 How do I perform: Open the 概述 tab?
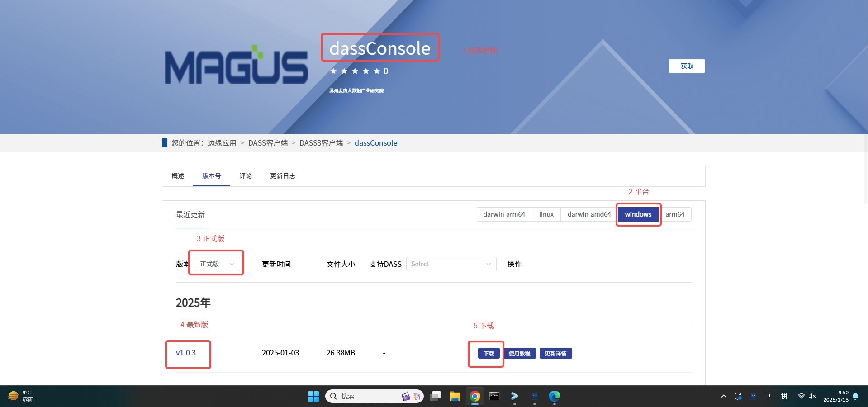178,176
